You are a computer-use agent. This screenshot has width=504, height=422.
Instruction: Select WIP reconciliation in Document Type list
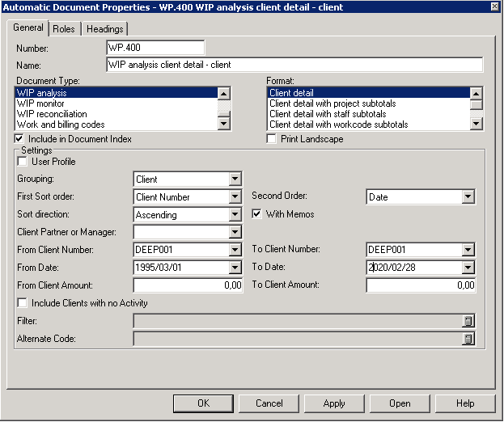[51, 114]
